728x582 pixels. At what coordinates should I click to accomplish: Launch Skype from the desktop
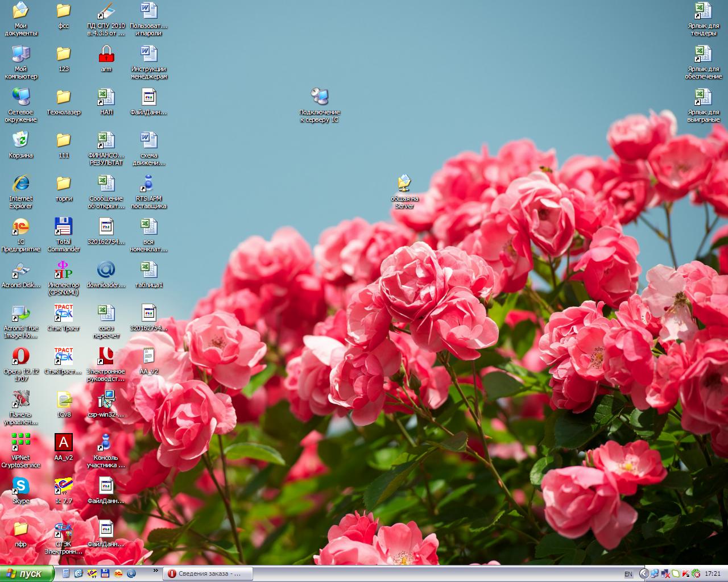21,486
